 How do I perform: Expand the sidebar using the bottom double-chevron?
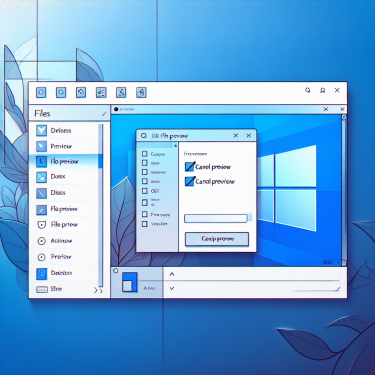[98, 291]
